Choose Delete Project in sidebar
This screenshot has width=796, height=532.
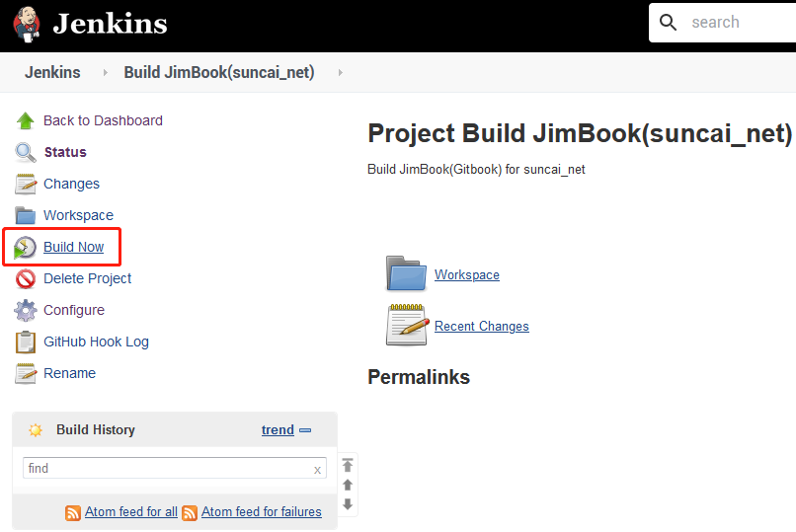click(x=87, y=278)
